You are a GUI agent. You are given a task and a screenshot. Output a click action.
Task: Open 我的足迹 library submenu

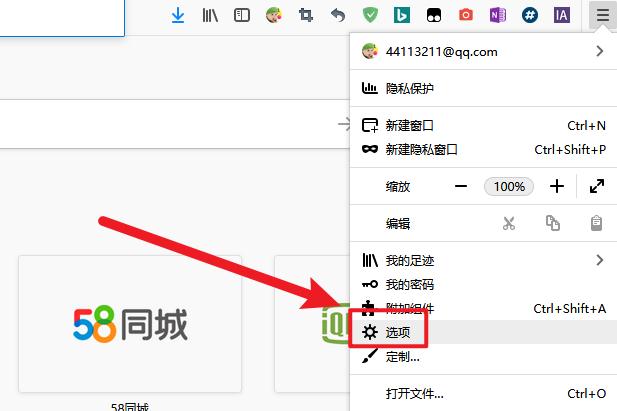pyautogui.click(x=483, y=260)
